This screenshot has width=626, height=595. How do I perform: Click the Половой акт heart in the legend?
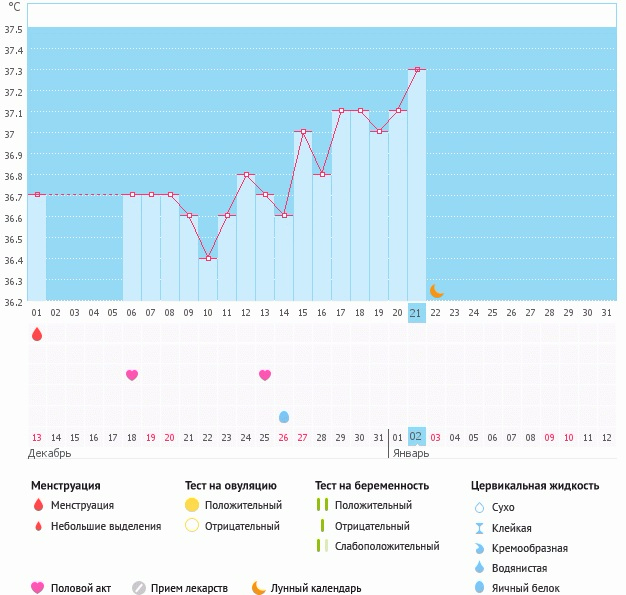point(38,588)
